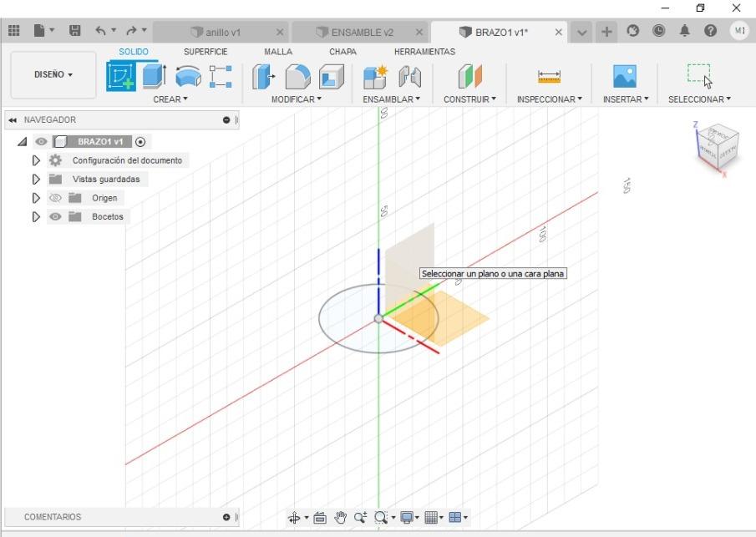Open the SELECCIONAR dropdown menu
The height and width of the screenshot is (537, 756).
(x=699, y=99)
